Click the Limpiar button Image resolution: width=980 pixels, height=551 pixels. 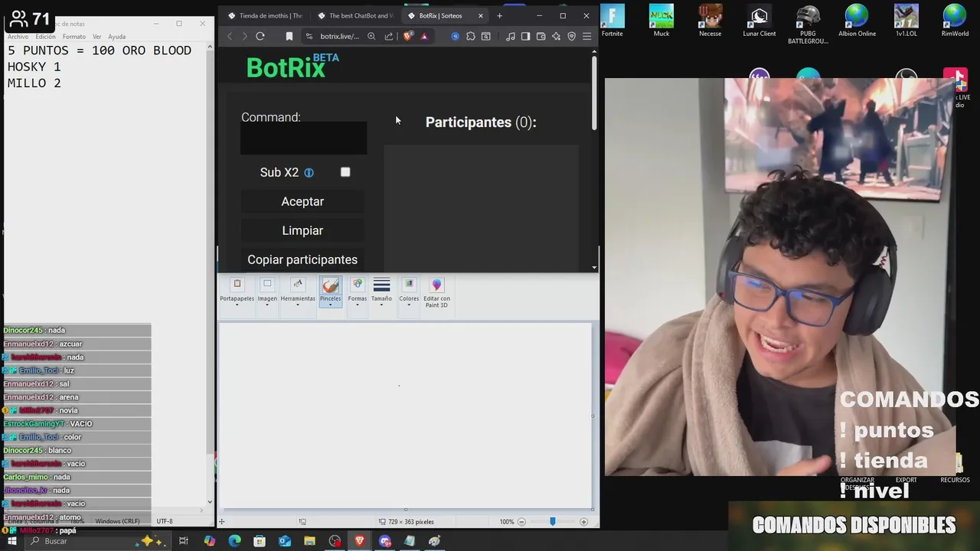pos(302,230)
